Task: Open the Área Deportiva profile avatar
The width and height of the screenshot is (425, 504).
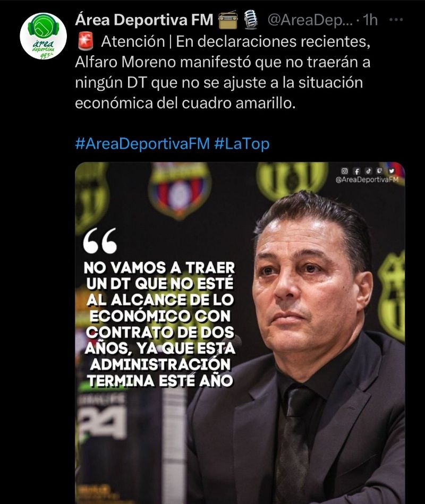Action: coord(43,36)
